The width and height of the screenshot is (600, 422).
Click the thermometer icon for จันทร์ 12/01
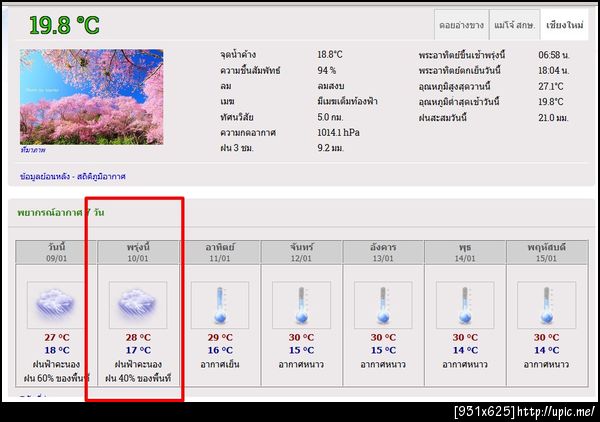click(302, 305)
